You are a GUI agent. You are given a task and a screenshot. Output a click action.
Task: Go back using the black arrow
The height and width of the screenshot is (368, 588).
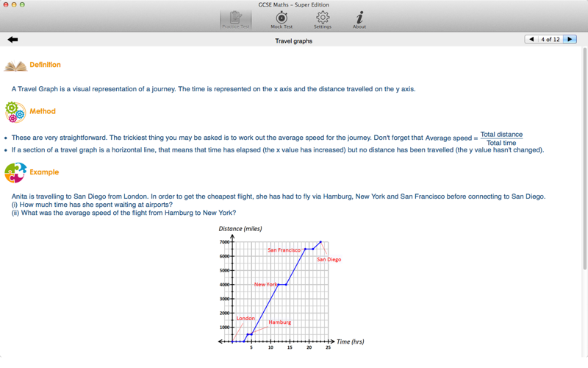[x=12, y=40]
